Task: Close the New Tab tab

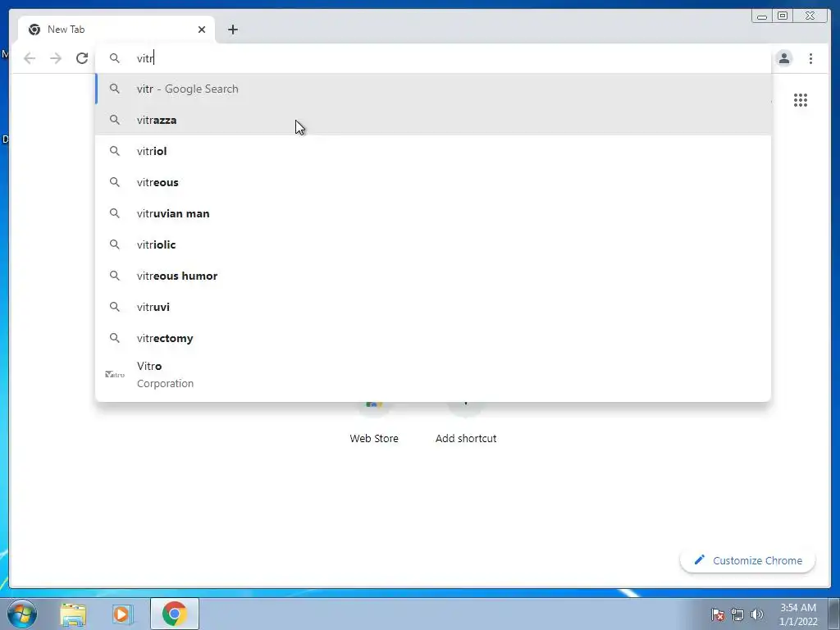Action: (x=202, y=30)
